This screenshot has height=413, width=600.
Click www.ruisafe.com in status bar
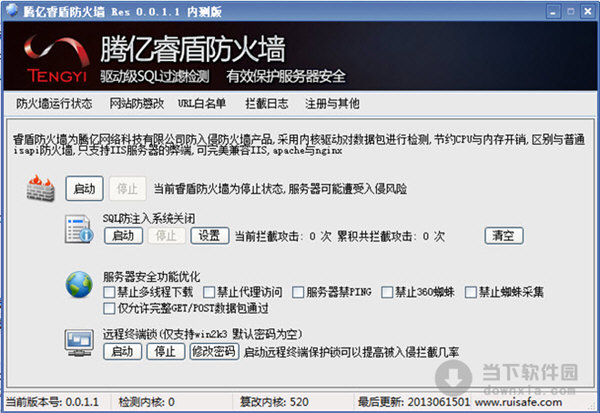[518, 402]
